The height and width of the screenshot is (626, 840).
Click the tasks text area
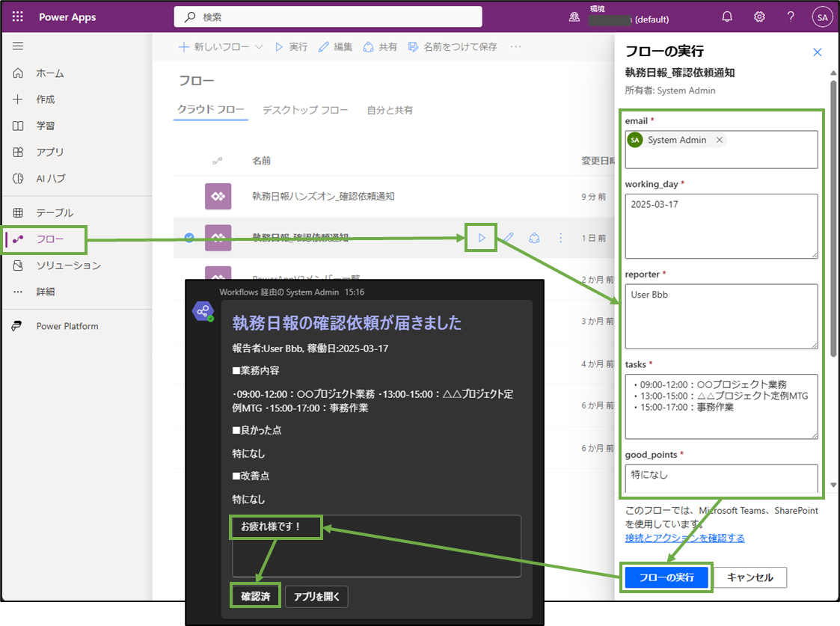pyautogui.click(x=721, y=406)
